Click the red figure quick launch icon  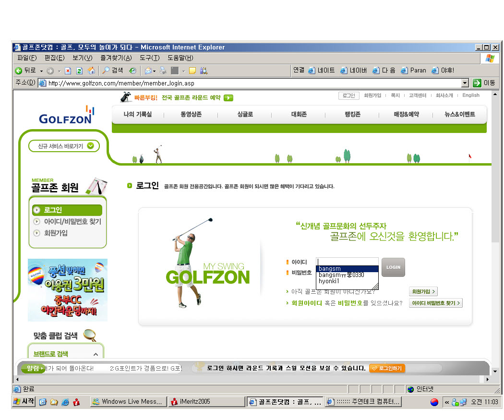pyautogui.click(x=76, y=402)
